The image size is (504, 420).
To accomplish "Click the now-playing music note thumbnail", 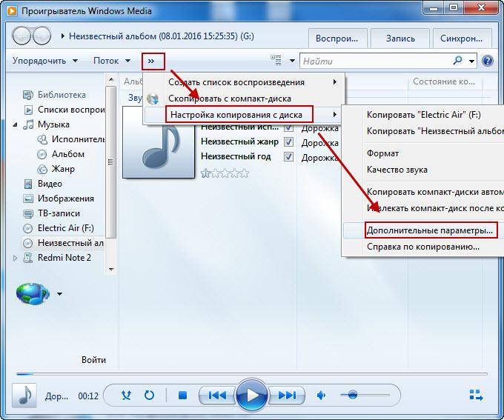I will (24, 396).
